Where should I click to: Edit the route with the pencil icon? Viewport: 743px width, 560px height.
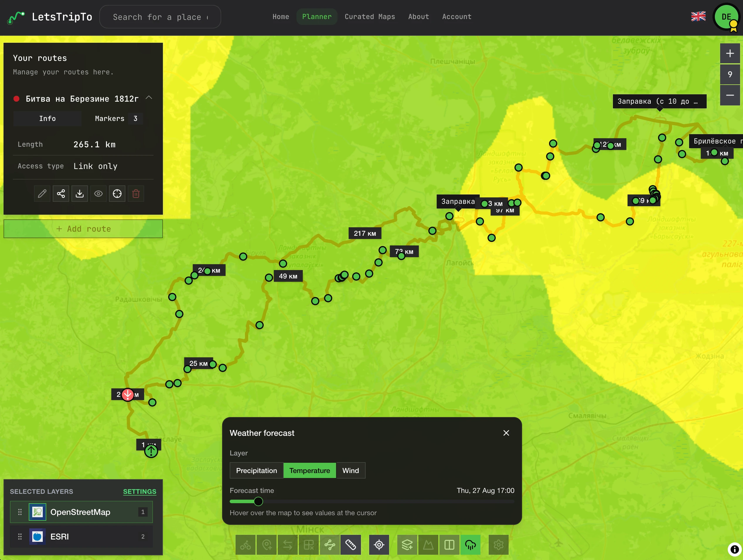coord(42,194)
